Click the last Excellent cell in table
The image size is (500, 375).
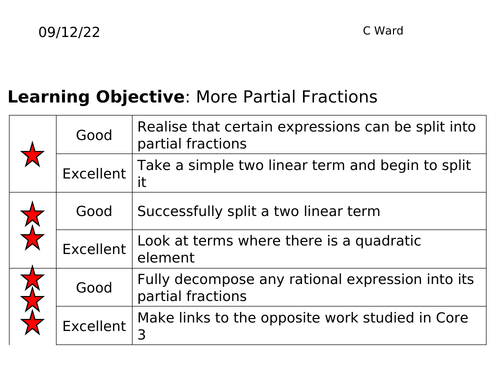(94, 326)
